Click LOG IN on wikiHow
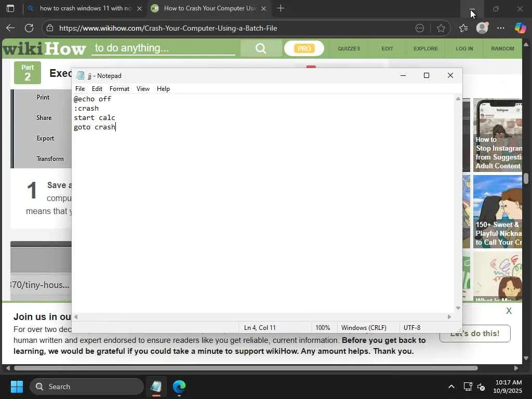This screenshot has height=399, width=532. pos(464,48)
